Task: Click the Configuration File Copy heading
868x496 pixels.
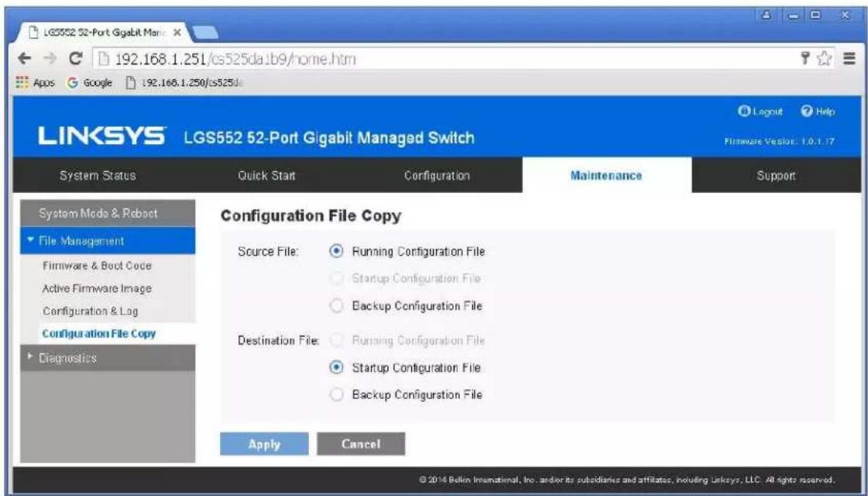Action: click(310, 216)
